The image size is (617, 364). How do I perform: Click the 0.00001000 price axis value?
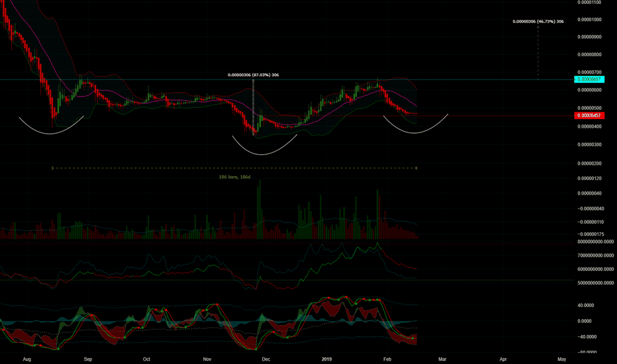click(x=589, y=20)
